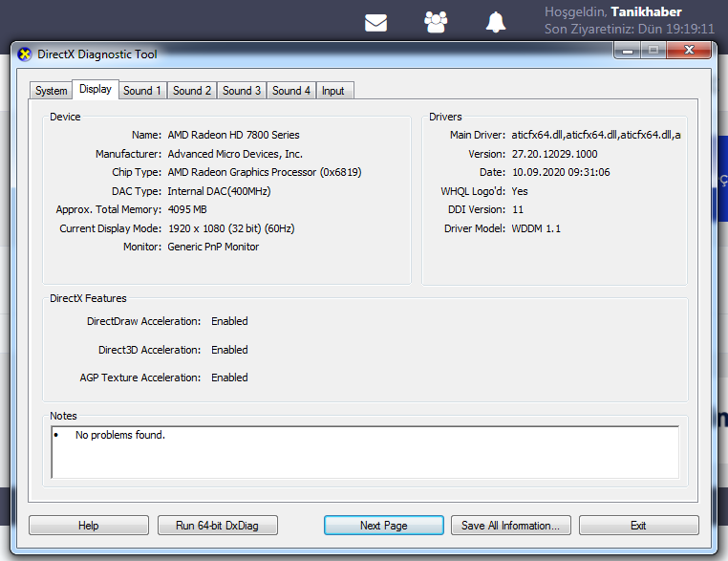Click the DirectDraw Acceleration 'Enabled' value
This screenshot has width=728, height=561.
point(229,321)
